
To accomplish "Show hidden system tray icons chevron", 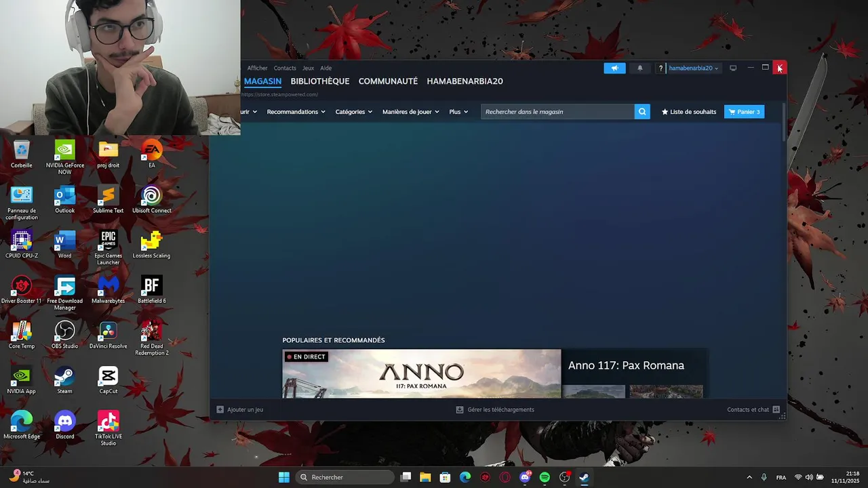I will (749, 477).
